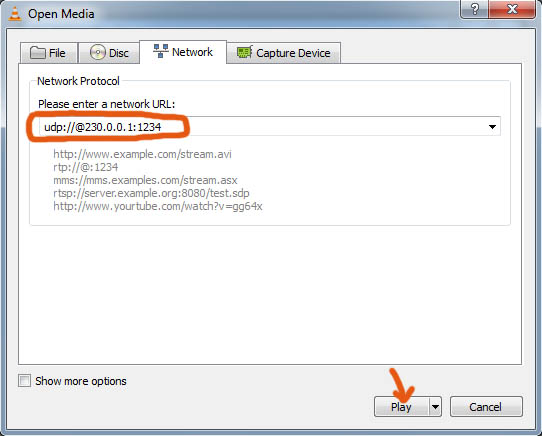Click the VLC cone icon in title bar
The image size is (542, 436).
point(15,14)
